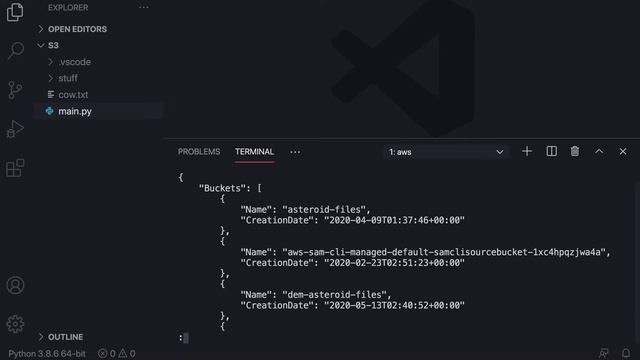
Task: Create a new terminal with plus icon
Action: pyautogui.click(x=527, y=151)
